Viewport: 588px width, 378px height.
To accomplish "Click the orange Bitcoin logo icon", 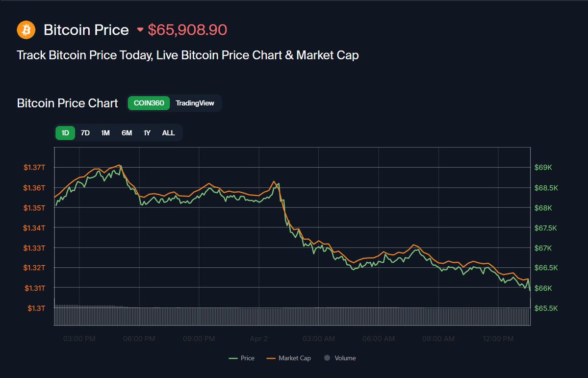I will click(26, 30).
